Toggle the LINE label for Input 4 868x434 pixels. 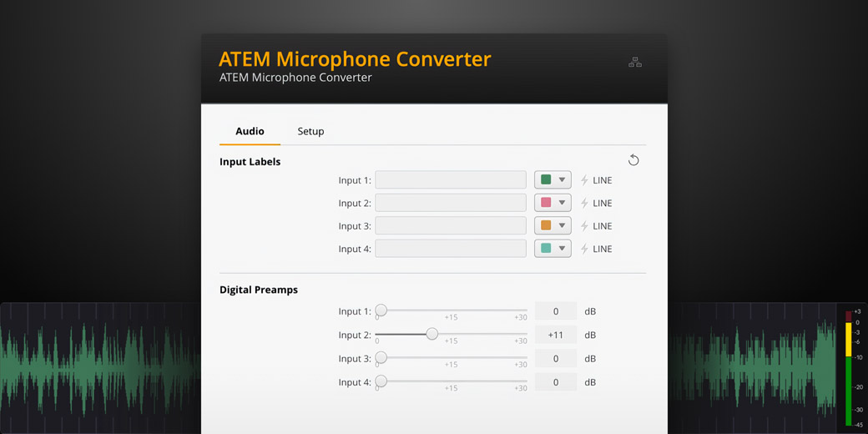pos(602,249)
